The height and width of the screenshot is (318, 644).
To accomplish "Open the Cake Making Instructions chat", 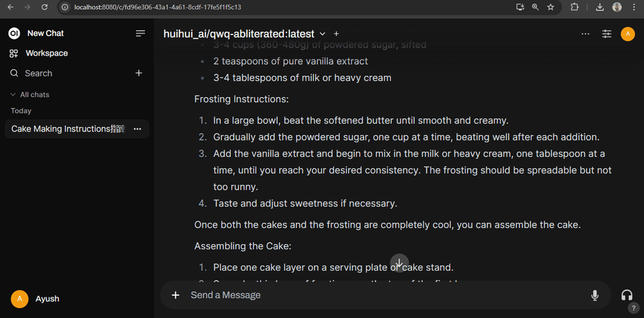I will click(x=68, y=129).
